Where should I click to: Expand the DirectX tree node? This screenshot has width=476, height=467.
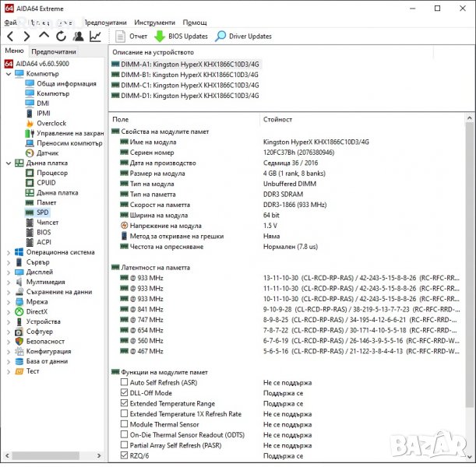click(9, 311)
